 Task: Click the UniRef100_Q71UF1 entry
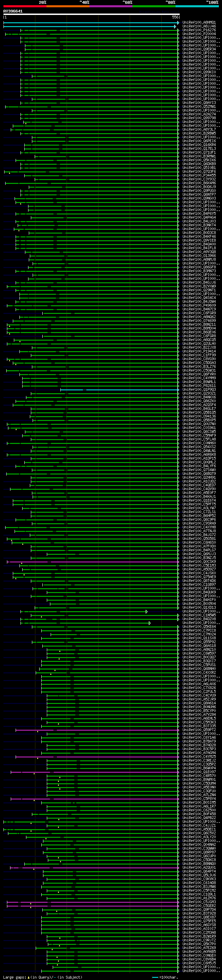(x=199, y=153)
